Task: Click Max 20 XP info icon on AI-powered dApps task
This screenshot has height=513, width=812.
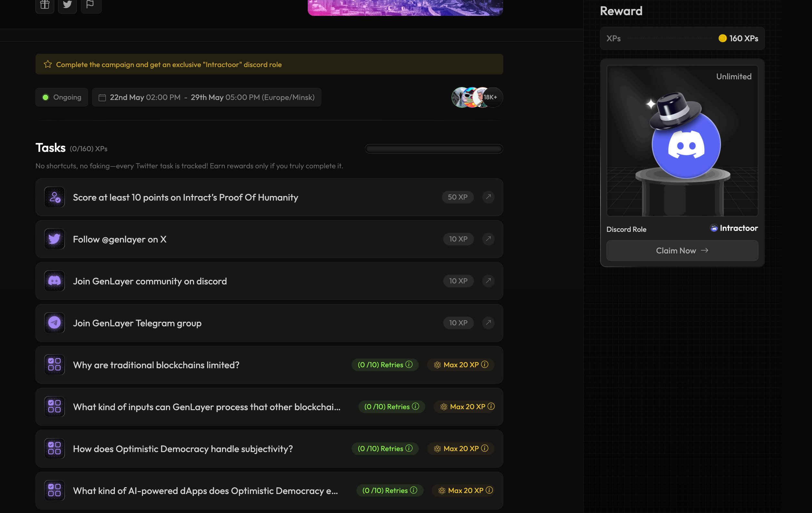Action: click(489, 490)
